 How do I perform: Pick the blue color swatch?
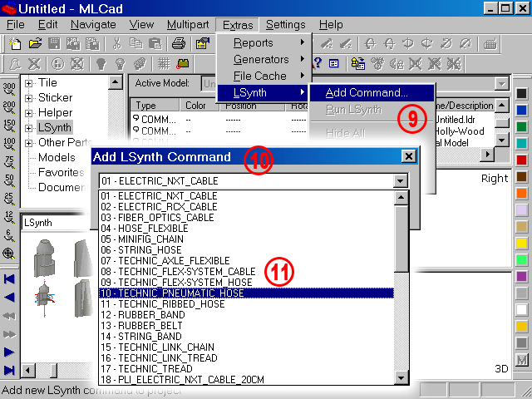(521, 110)
